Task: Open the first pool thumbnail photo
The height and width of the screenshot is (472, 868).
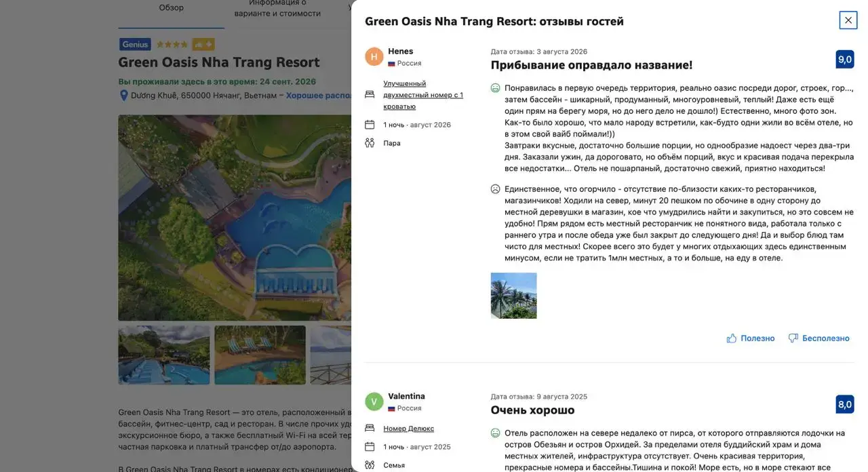Action: click(164, 355)
